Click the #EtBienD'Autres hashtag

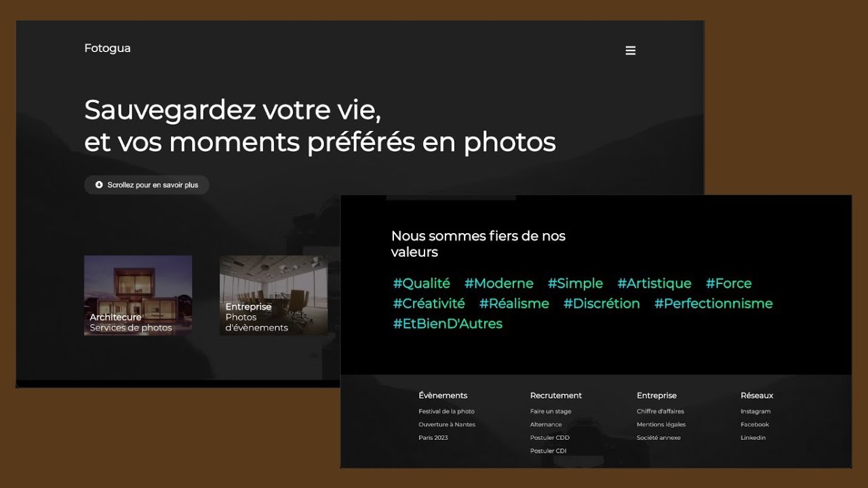[x=448, y=324]
